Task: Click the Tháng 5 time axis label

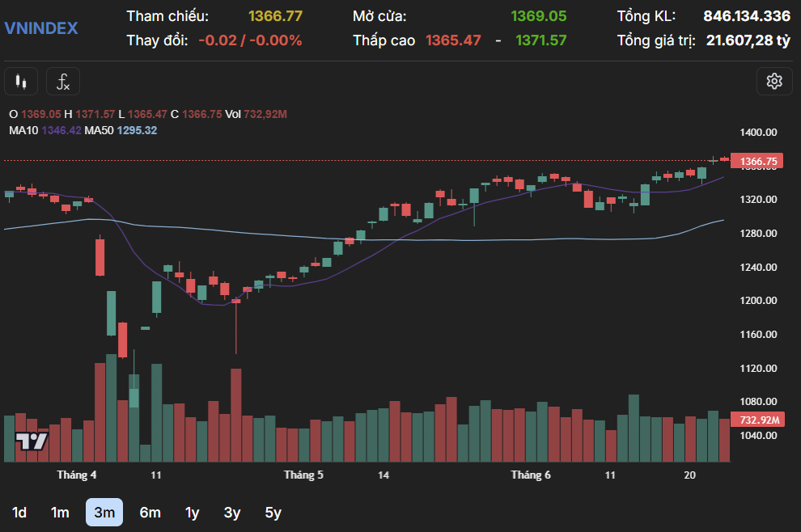Action: (303, 475)
